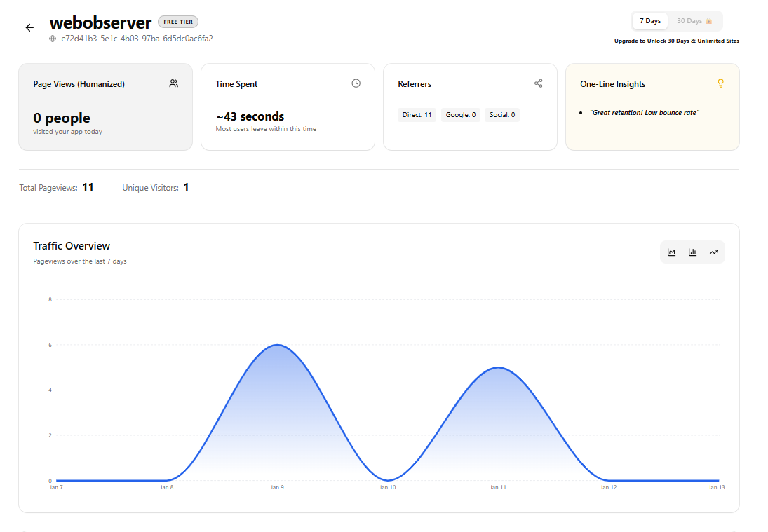The height and width of the screenshot is (532, 768).
Task: Click the globe icon beside the site ID
Action: (53, 39)
